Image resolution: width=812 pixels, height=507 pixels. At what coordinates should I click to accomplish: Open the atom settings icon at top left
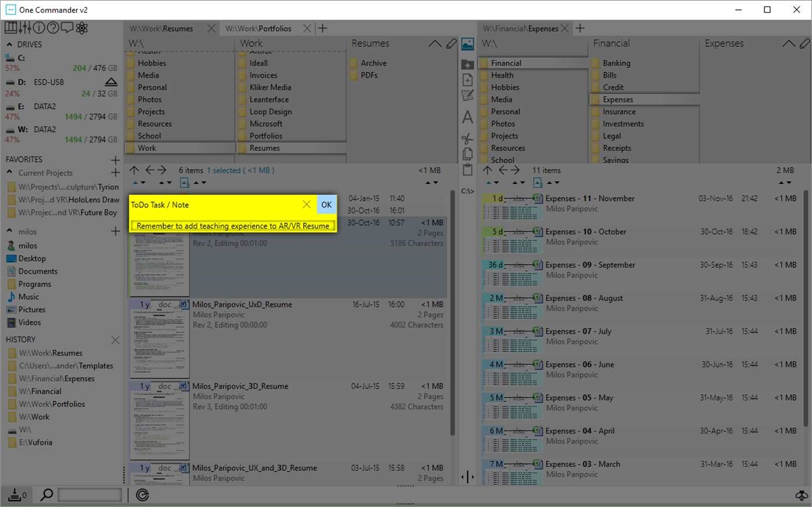point(82,28)
